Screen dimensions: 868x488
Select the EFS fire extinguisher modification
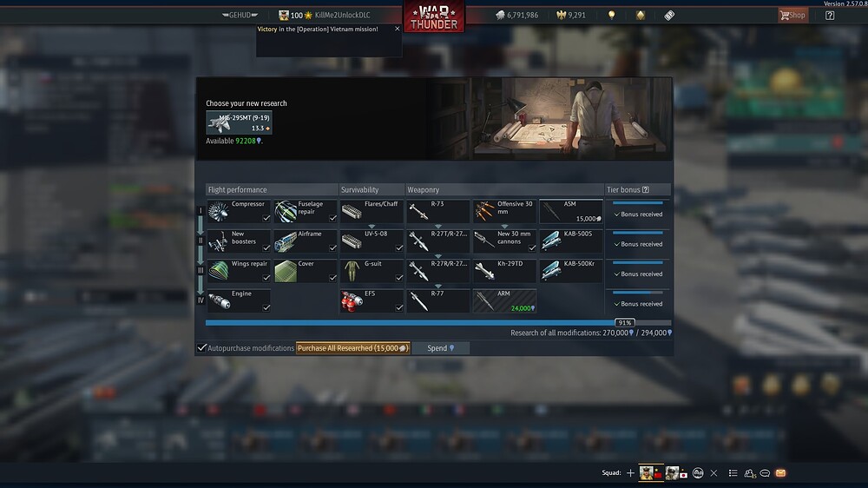pyautogui.click(x=372, y=301)
